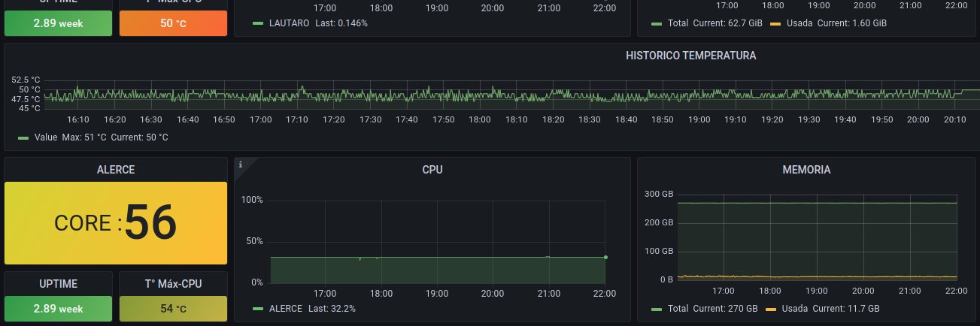The width and height of the screenshot is (980, 326).
Task: Toggle the Usada series showing 11.7 GB
Action: point(794,309)
